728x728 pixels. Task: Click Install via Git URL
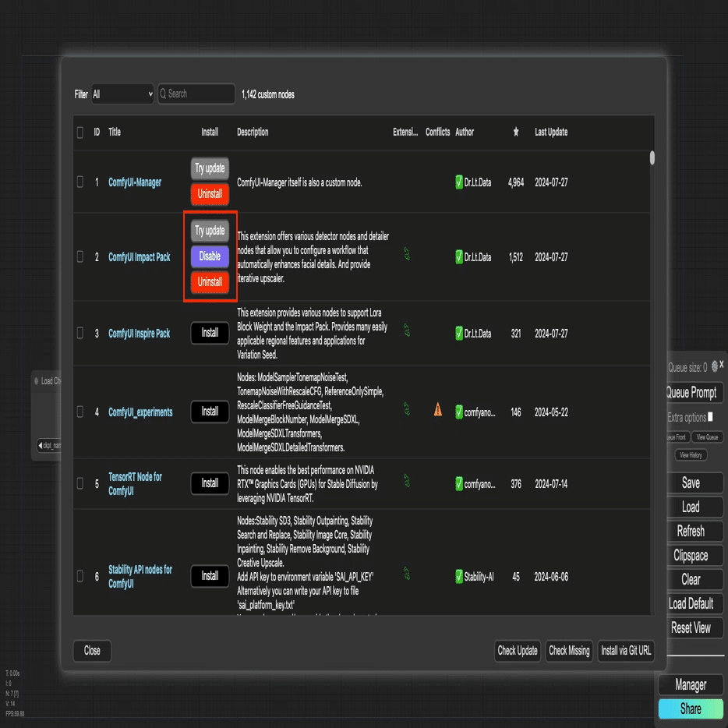click(626, 651)
